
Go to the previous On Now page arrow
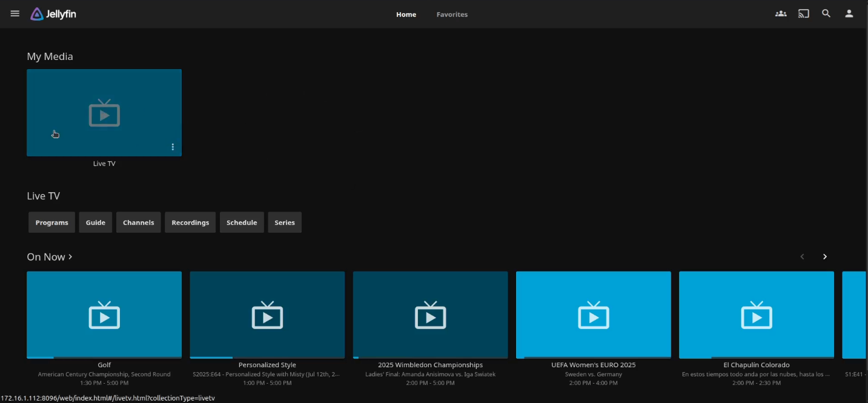coord(803,257)
